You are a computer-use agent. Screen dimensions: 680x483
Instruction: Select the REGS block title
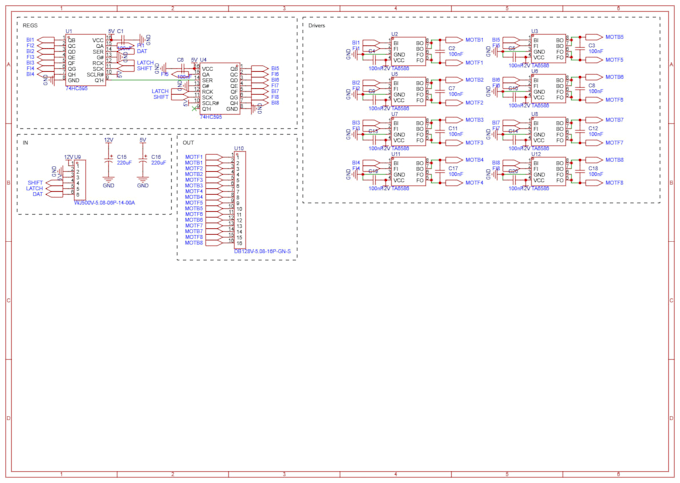tap(30, 26)
